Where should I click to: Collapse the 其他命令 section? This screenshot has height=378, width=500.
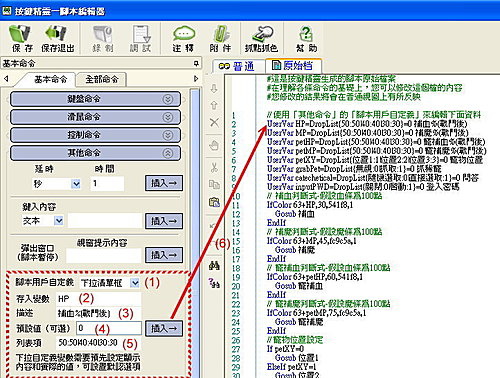click(96, 153)
